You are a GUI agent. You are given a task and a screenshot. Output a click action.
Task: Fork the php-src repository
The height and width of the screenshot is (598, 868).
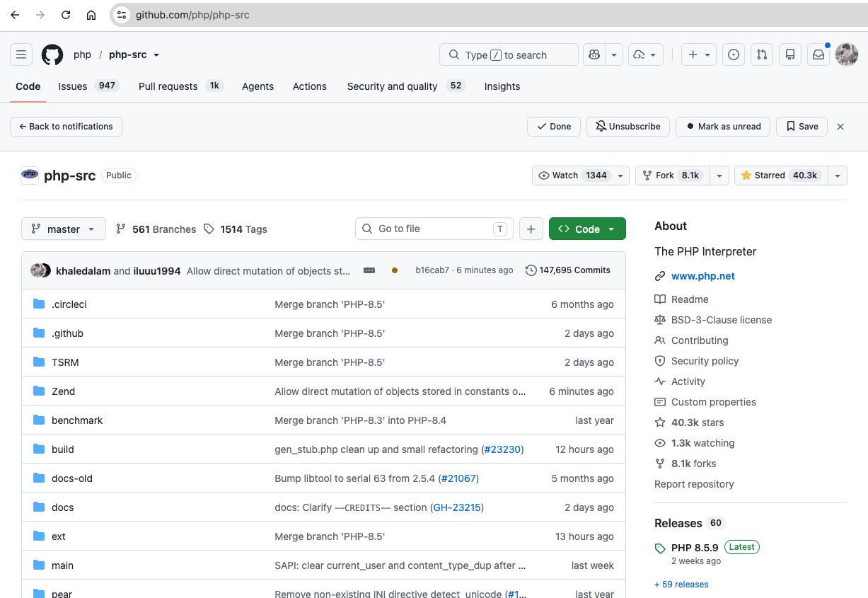coord(672,176)
